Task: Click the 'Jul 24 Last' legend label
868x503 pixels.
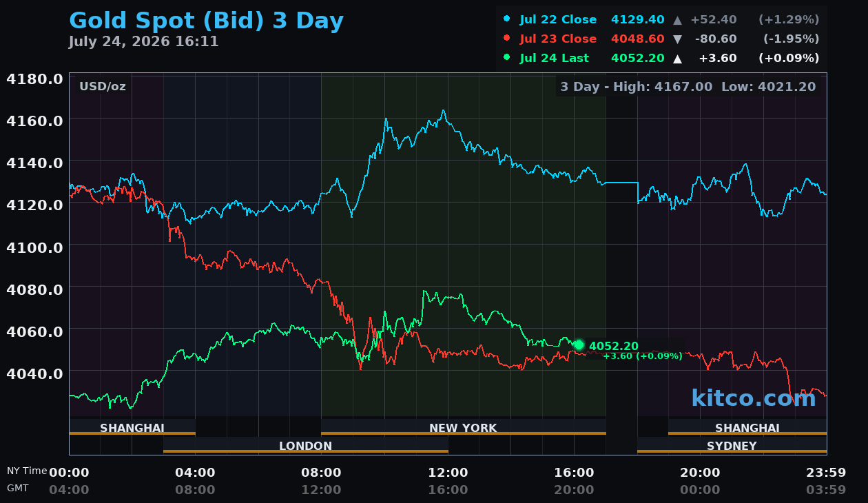Action: [x=555, y=58]
